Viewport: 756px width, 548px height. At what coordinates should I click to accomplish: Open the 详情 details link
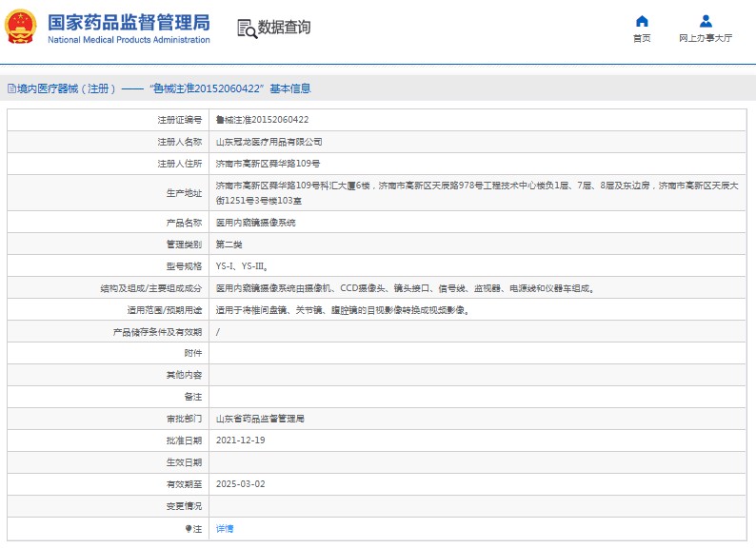pyautogui.click(x=225, y=528)
